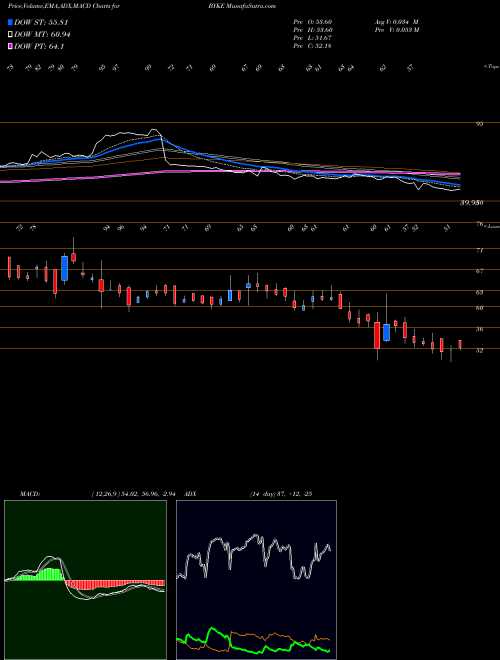The width and height of the screenshot is (500, 660).
Task: Click the ADX (14 day) values text
Action: pos(280,493)
